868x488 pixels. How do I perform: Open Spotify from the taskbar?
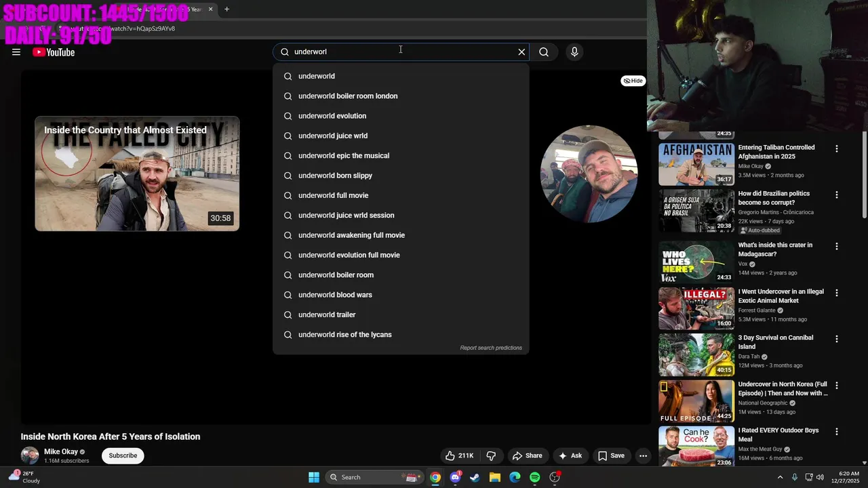click(534, 477)
